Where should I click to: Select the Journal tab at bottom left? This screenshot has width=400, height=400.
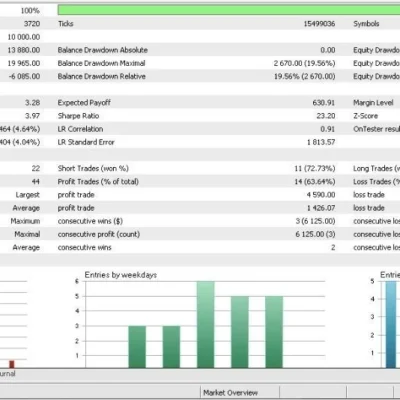click(x=7, y=373)
